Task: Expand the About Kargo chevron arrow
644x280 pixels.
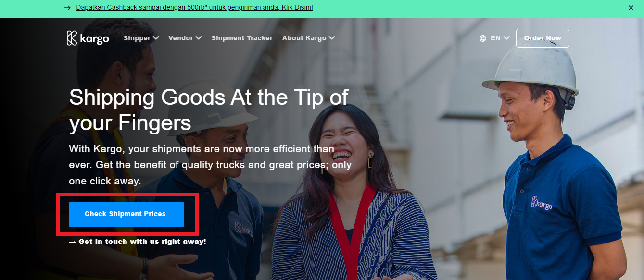Action: (332, 38)
